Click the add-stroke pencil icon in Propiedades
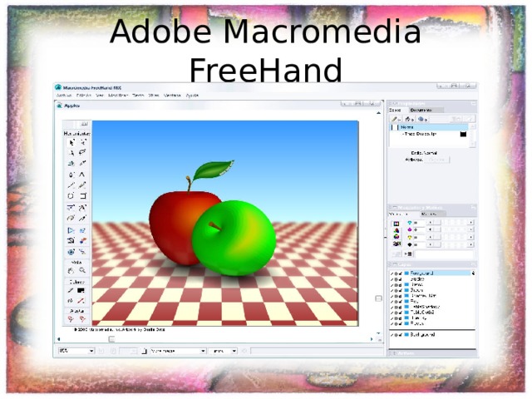This screenshot has height=399, width=532. pyautogui.click(x=396, y=119)
